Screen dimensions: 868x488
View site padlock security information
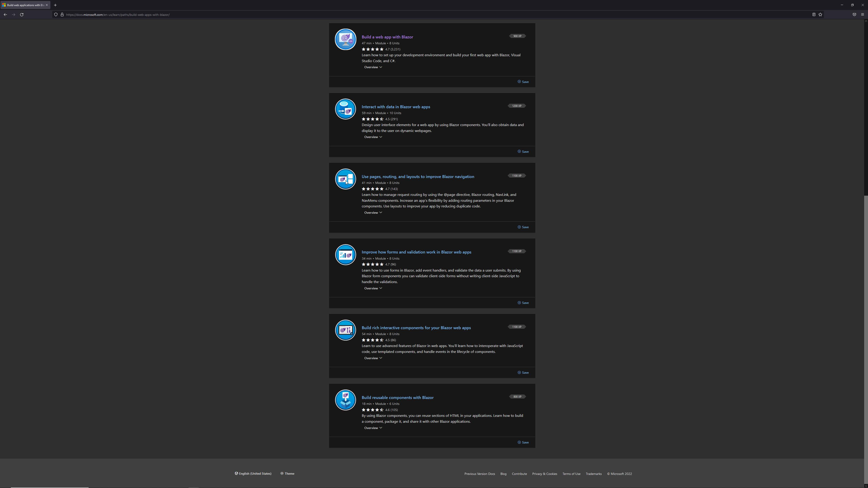tap(62, 14)
